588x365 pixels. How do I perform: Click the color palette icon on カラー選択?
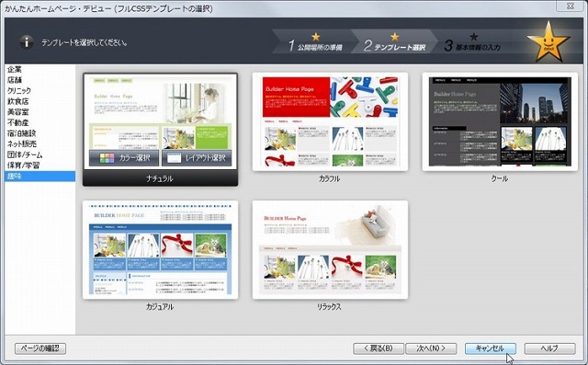(107, 158)
